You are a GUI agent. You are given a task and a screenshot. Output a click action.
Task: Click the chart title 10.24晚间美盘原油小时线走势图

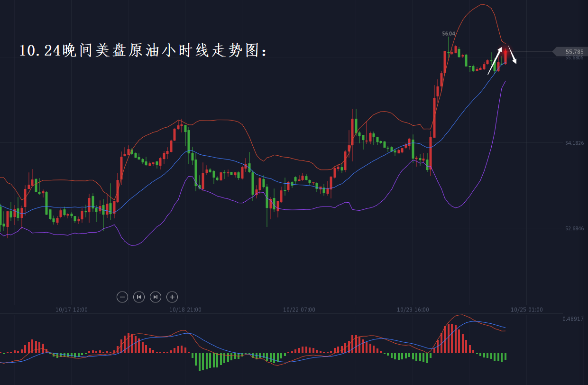click(x=143, y=51)
